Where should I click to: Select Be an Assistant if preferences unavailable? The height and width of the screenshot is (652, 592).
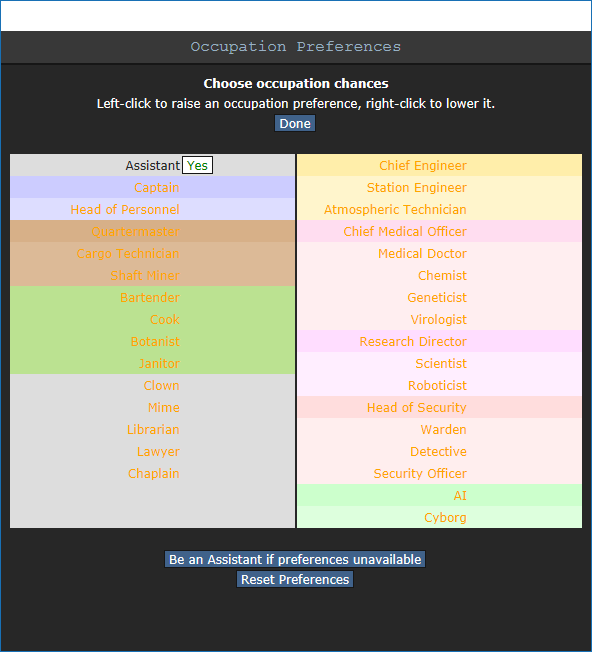point(295,559)
